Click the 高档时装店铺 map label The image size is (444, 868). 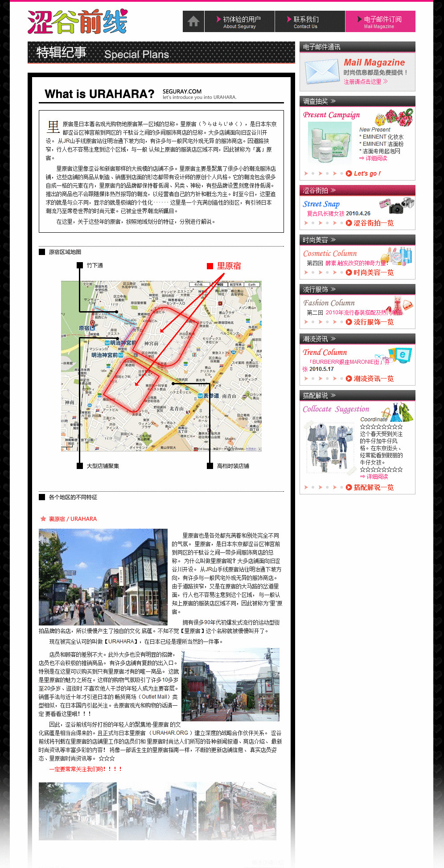tap(228, 466)
